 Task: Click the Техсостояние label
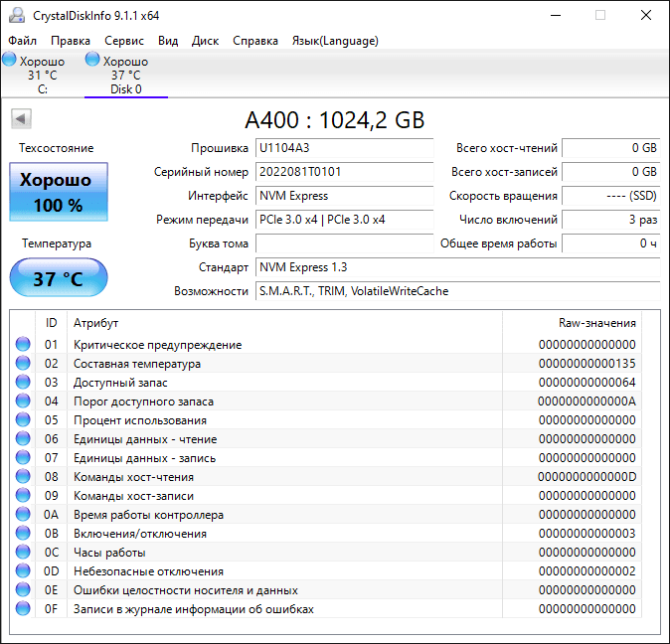click(x=56, y=148)
